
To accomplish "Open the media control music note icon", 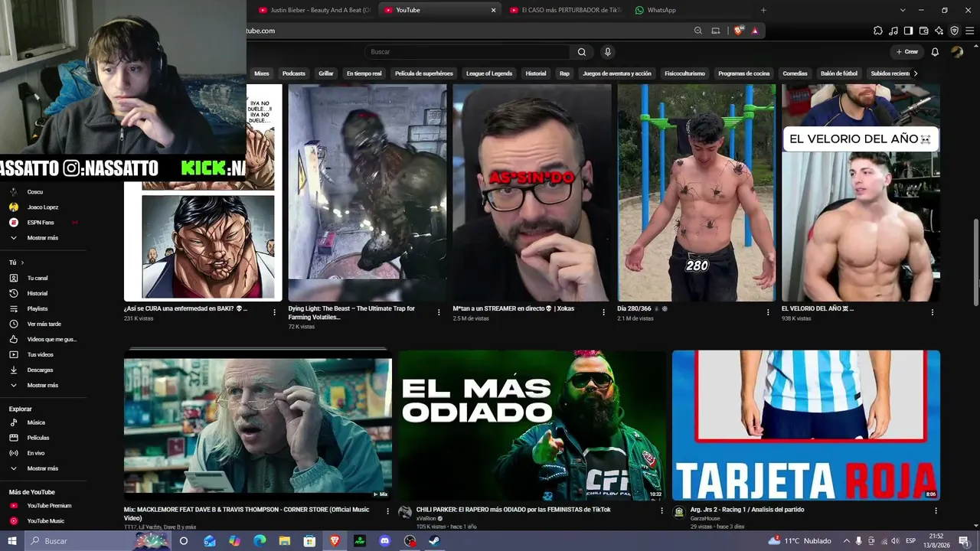I will point(893,31).
